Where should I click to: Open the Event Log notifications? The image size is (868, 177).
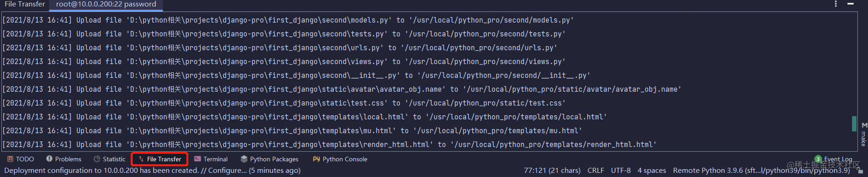click(x=834, y=159)
